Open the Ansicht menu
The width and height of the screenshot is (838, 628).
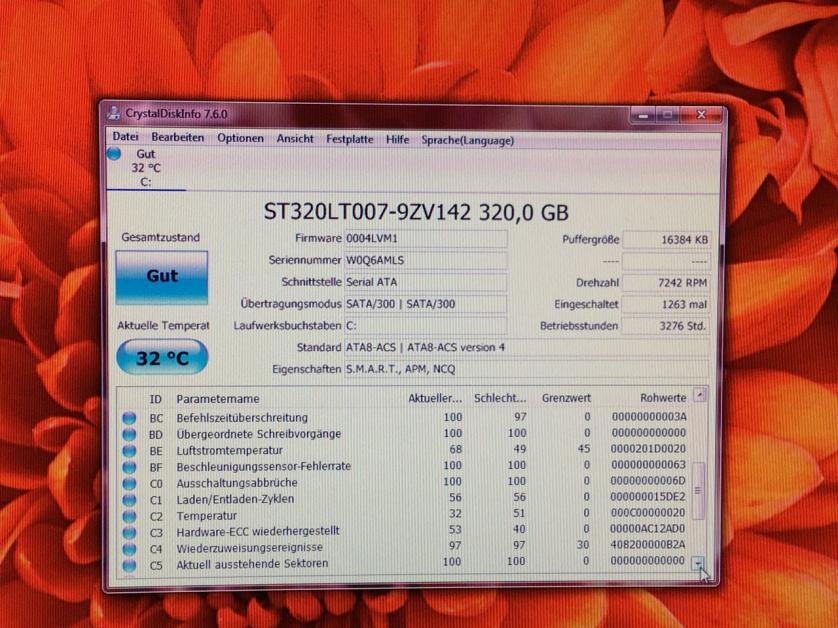pos(294,139)
